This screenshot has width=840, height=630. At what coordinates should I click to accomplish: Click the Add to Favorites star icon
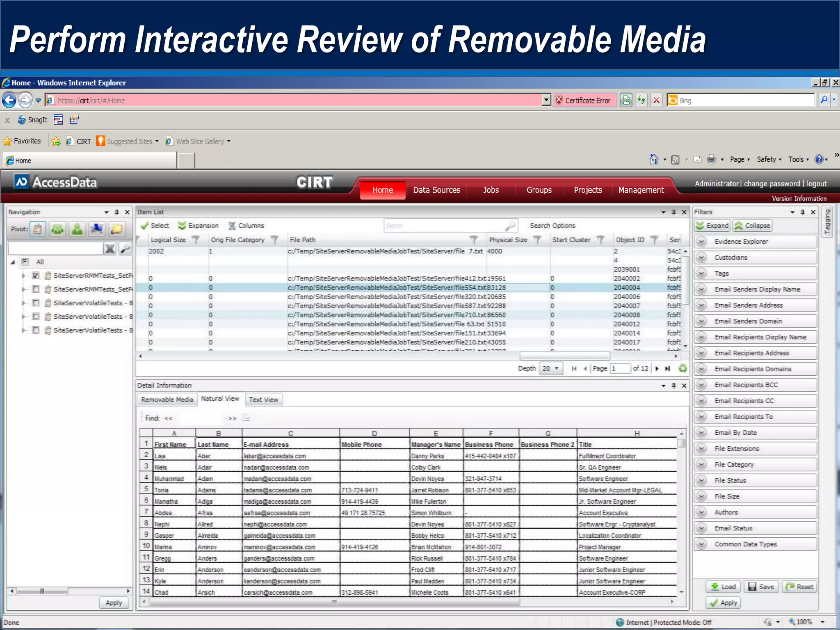[56, 142]
